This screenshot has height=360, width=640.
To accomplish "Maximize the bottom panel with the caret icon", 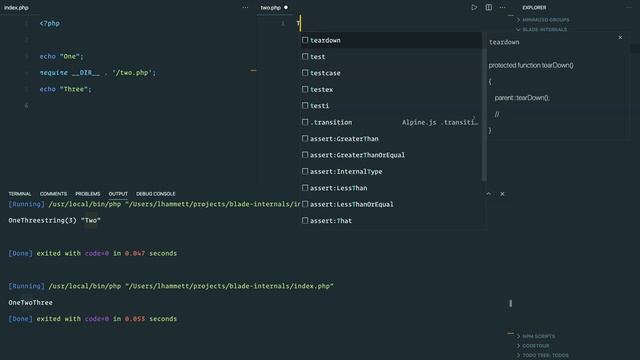I will click(489, 194).
